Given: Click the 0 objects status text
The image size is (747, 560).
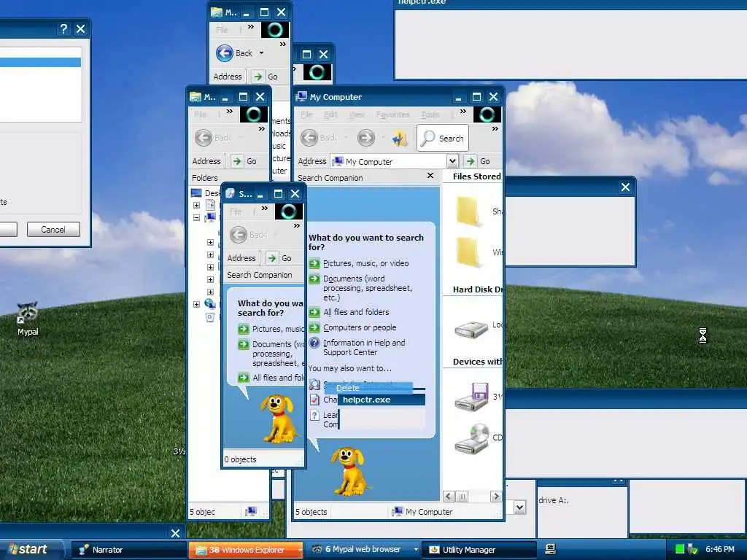Looking at the screenshot, I should pos(241,459).
